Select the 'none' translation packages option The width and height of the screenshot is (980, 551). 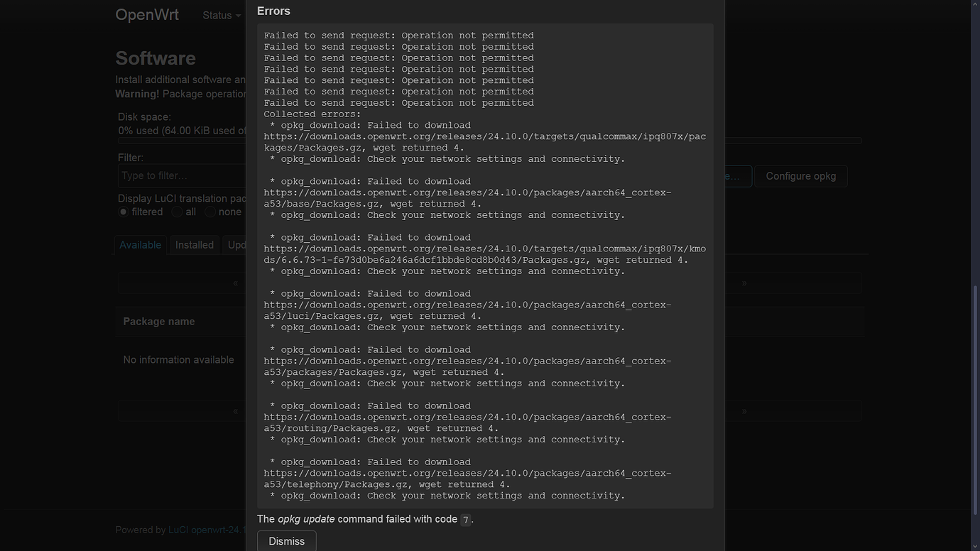click(x=210, y=212)
